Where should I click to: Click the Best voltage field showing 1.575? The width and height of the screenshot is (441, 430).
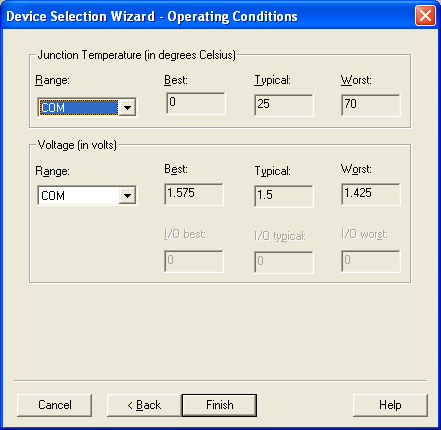point(194,194)
